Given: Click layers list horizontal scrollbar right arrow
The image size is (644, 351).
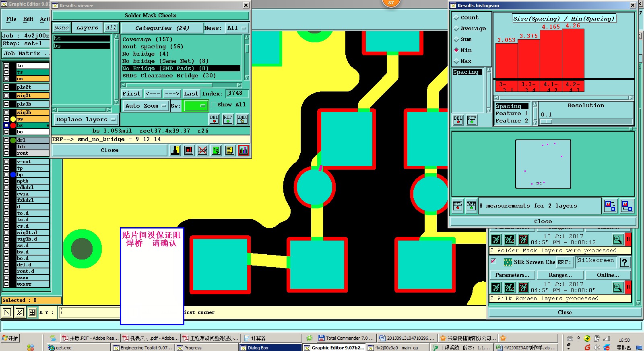Looking at the screenshot, I should pos(109,110).
